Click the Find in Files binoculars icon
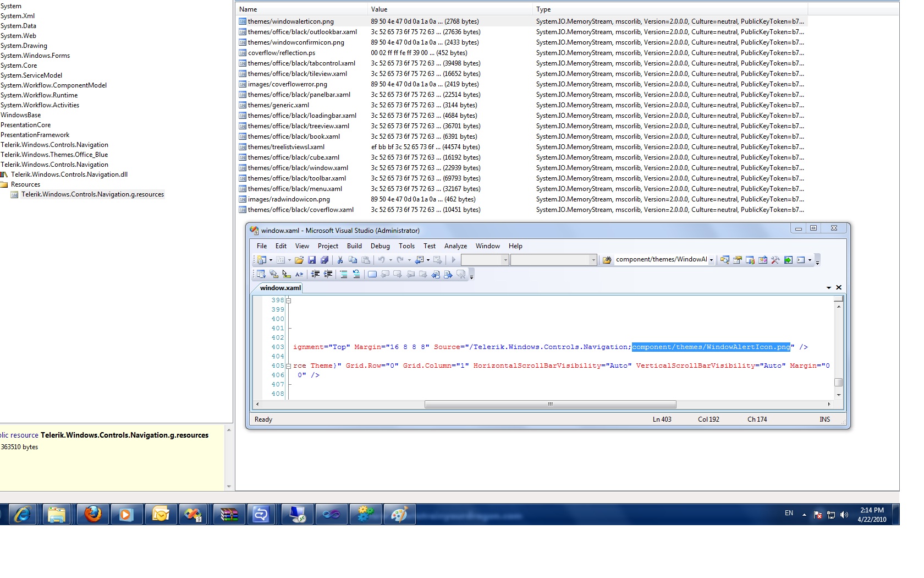The image size is (924, 578). [x=607, y=260]
